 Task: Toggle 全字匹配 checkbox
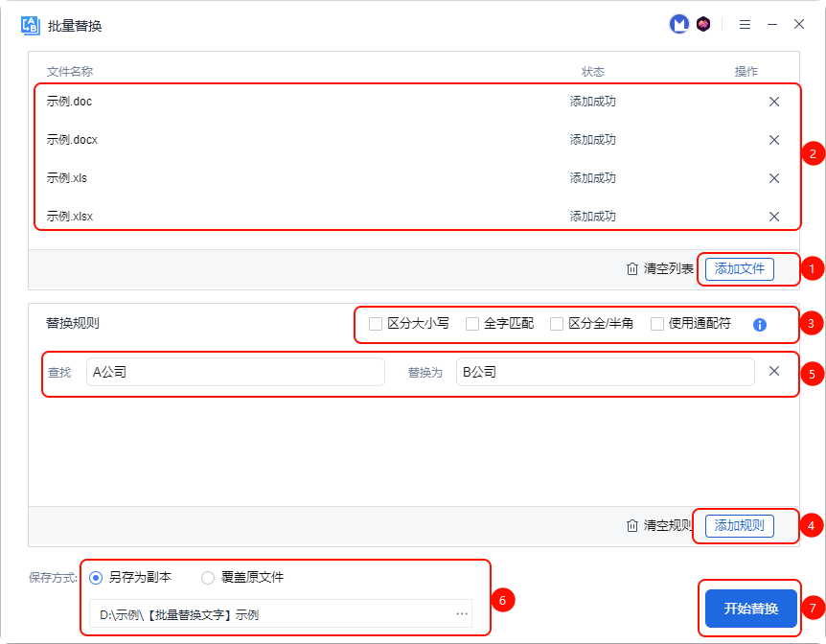click(x=472, y=324)
